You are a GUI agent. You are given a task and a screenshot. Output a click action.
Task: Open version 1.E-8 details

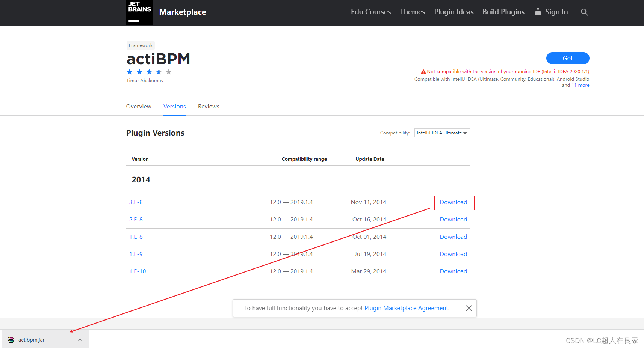click(x=136, y=237)
